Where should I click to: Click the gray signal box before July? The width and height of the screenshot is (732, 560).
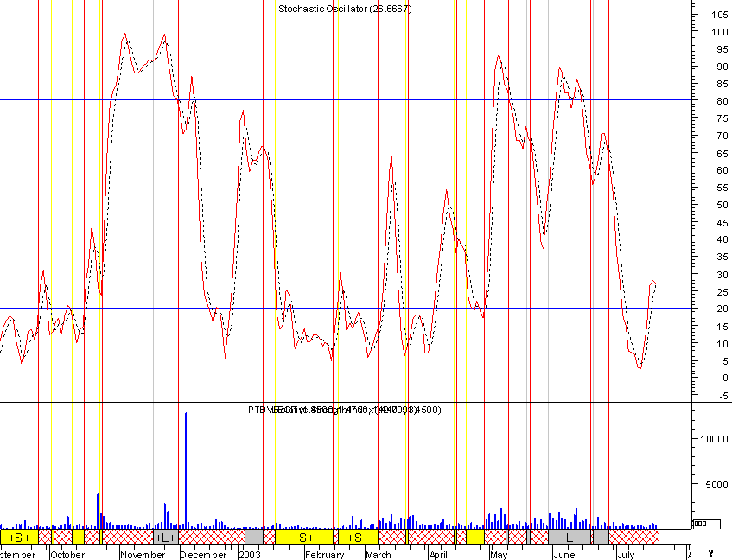point(601,538)
